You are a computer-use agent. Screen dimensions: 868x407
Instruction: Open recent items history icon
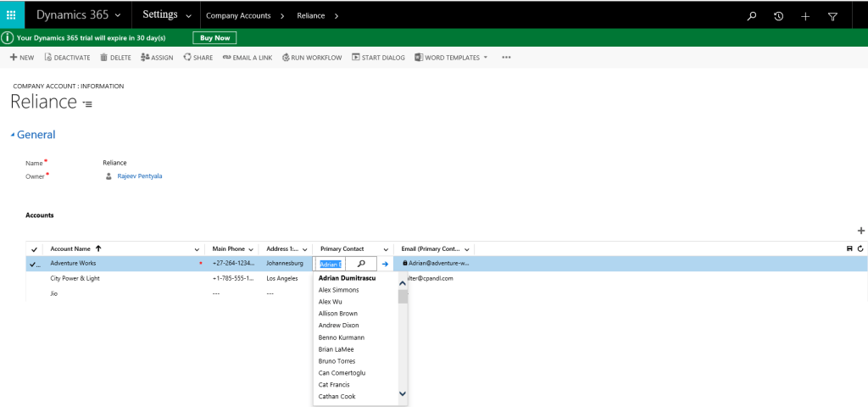(x=778, y=16)
